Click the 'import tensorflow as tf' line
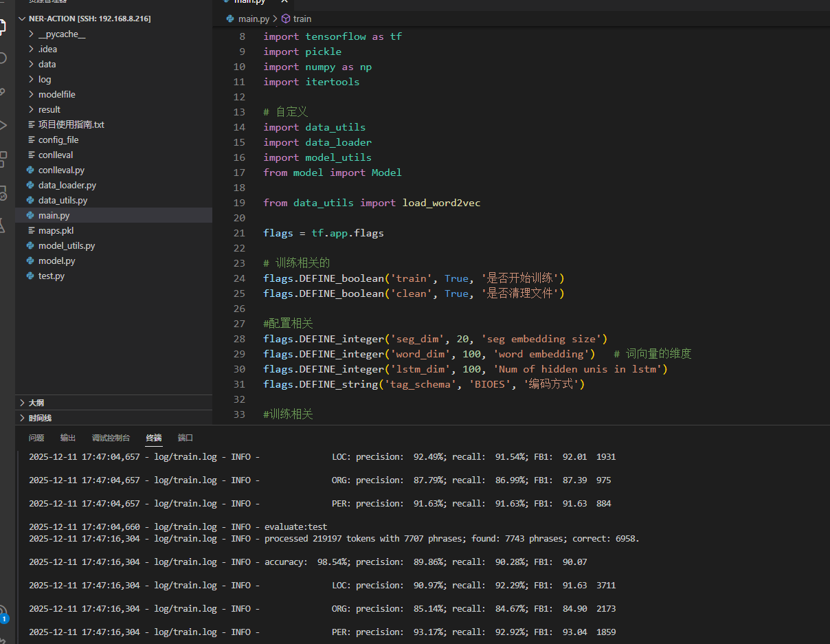The height and width of the screenshot is (644, 830). (x=333, y=36)
